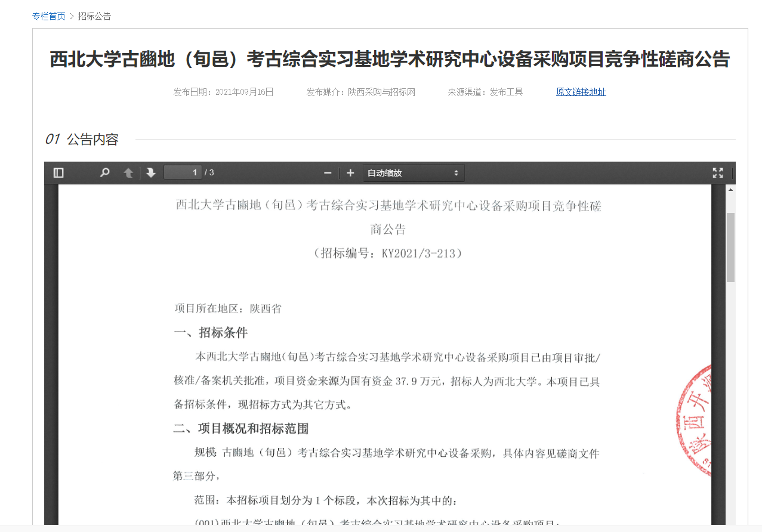This screenshot has width=762, height=532.
Task: Open the 原文链接地址 link
Action: click(x=581, y=92)
